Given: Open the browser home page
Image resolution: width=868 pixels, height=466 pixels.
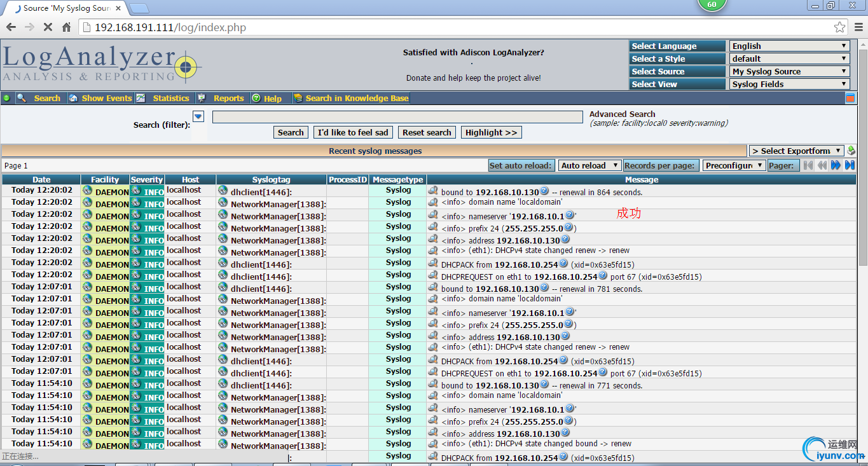Looking at the screenshot, I should (66, 27).
